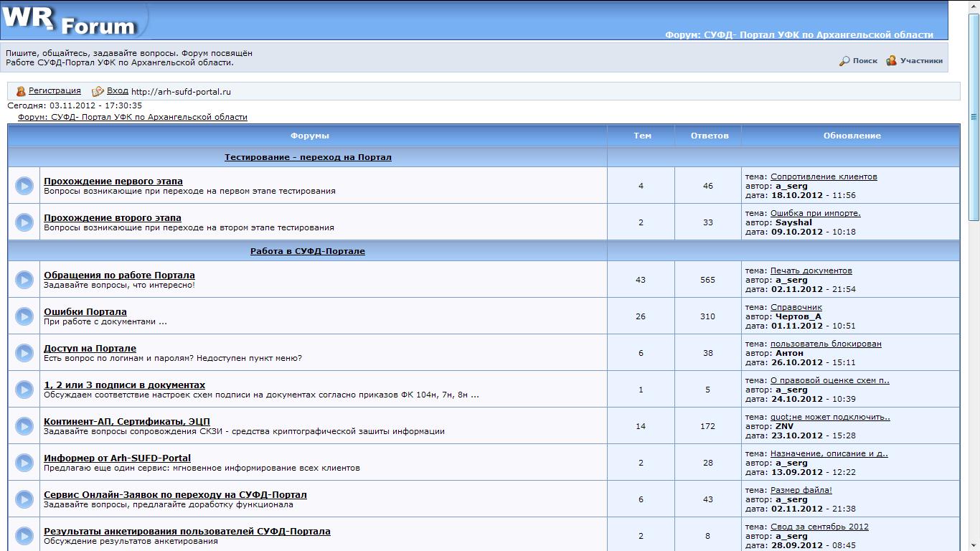Click the login icon beside Вход
The width and height of the screenshot is (980, 551).
(x=98, y=91)
